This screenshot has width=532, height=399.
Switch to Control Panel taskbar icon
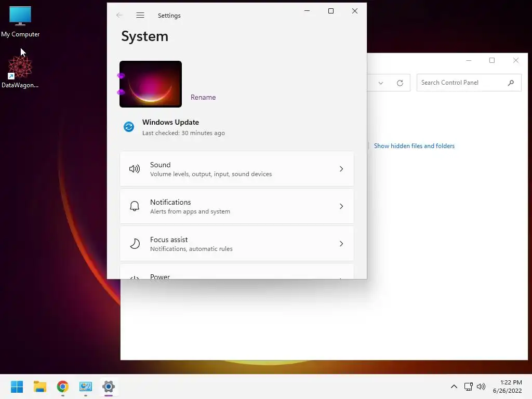tap(86, 387)
